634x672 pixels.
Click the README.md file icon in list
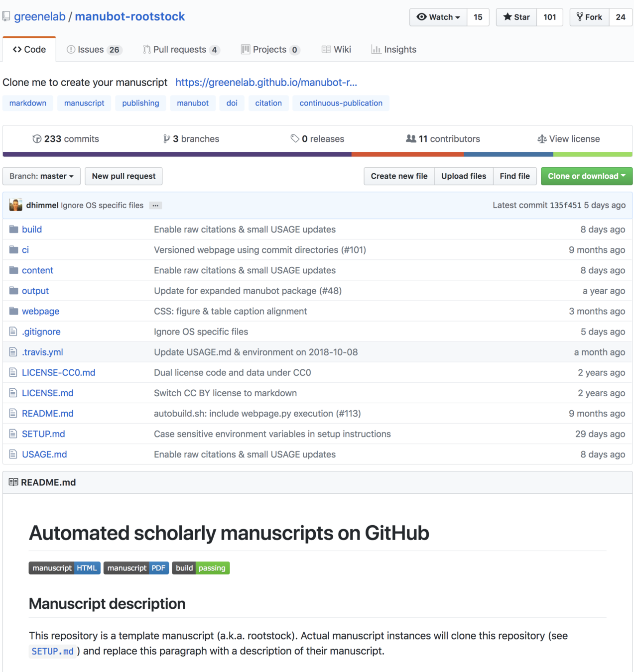[x=13, y=413]
